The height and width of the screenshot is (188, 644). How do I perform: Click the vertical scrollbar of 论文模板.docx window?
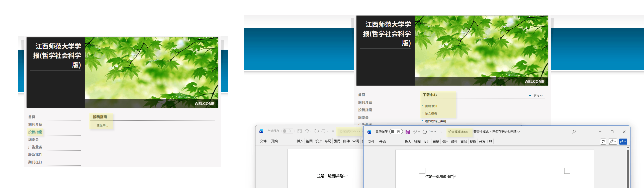pyautogui.click(x=628, y=168)
